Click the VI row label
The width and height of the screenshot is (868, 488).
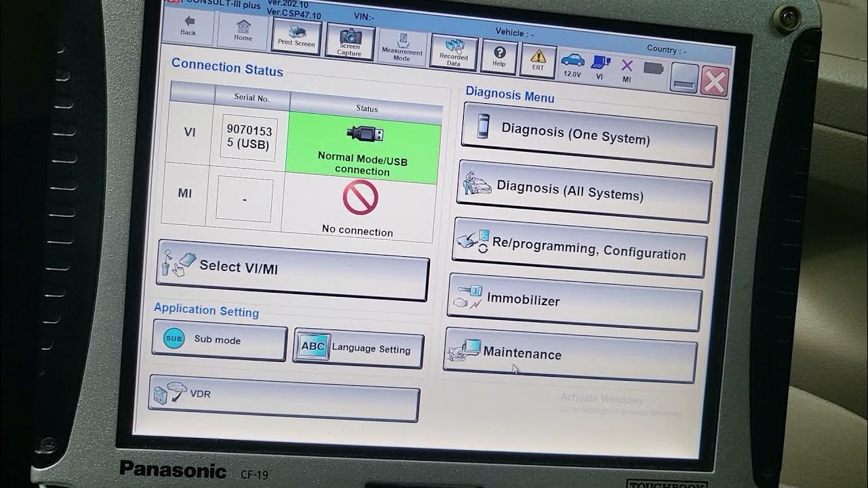click(190, 132)
